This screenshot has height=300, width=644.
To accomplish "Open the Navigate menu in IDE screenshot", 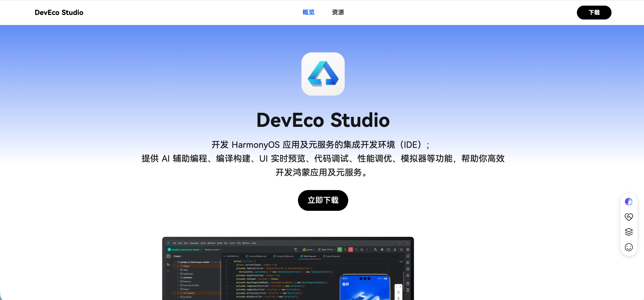I will tap(194, 243).
